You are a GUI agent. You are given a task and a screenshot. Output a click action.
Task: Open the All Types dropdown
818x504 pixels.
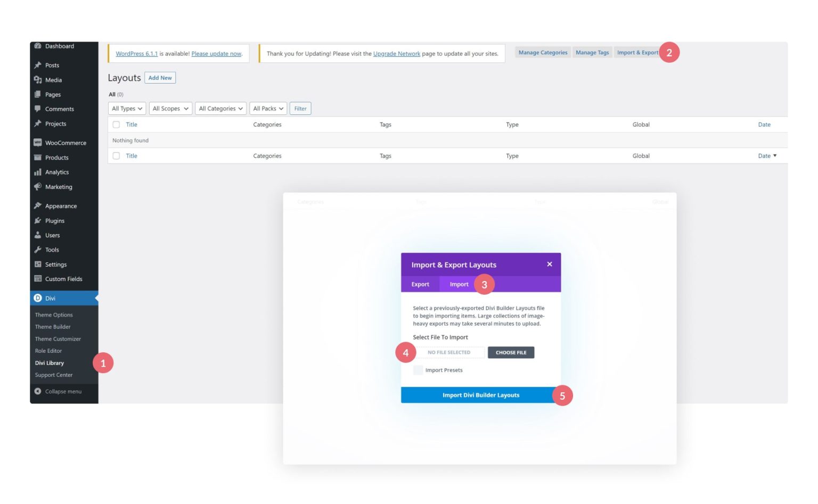click(x=127, y=108)
